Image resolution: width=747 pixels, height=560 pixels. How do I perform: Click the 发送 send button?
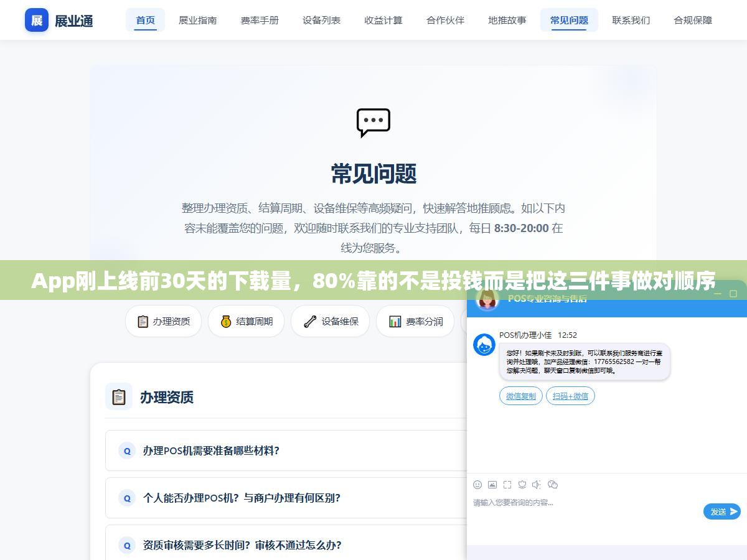point(722,511)
